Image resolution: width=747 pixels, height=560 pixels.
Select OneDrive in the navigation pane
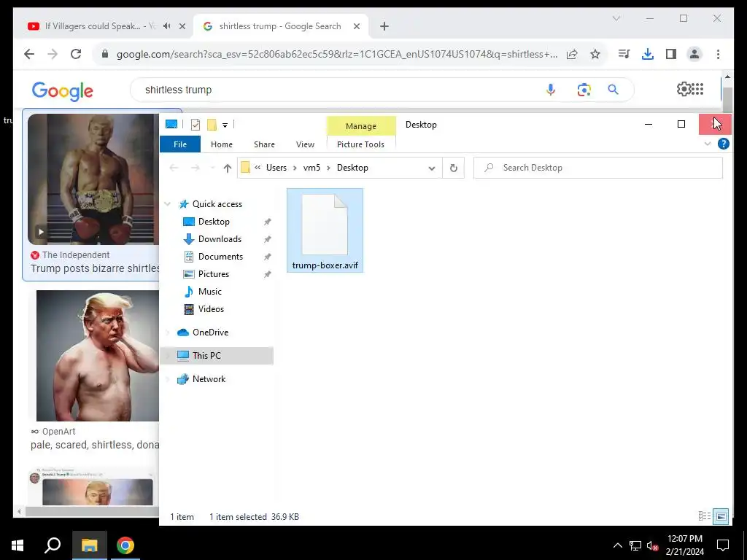pyautogui.click(x=210, y=332)
